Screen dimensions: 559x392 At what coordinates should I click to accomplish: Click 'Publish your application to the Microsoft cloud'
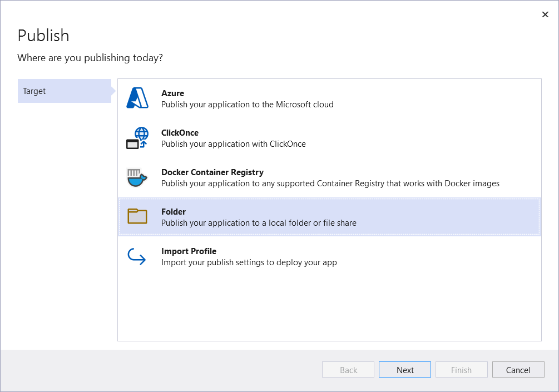[x=248, y=105]
